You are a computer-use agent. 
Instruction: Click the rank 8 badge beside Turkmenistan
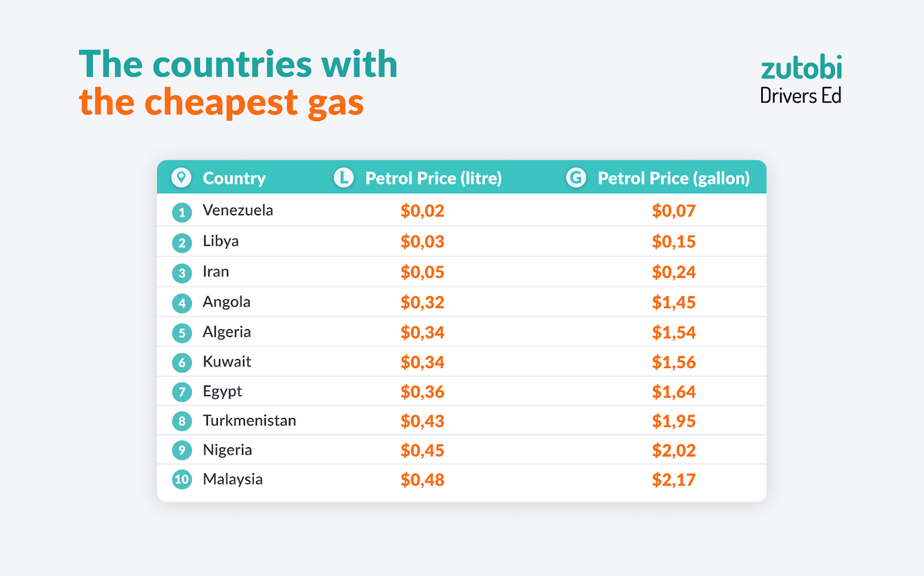click(x=182, y=421)
